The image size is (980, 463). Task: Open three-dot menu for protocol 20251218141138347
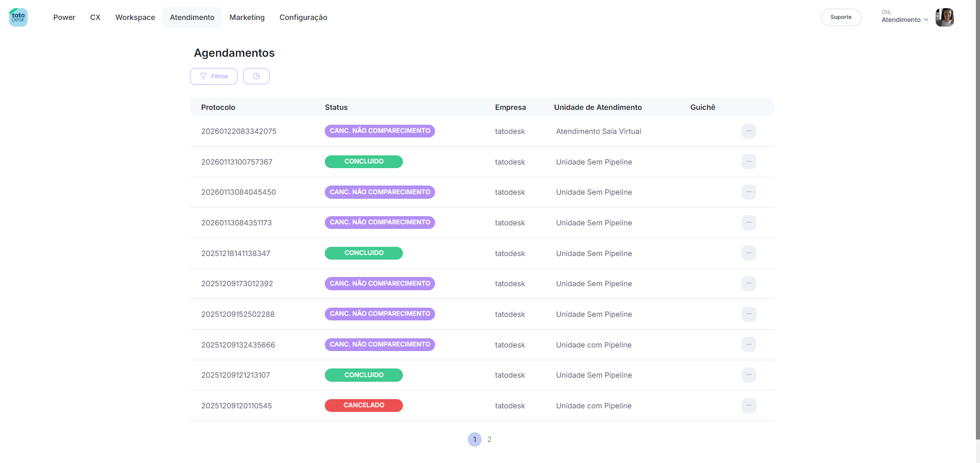click(749, 253)
